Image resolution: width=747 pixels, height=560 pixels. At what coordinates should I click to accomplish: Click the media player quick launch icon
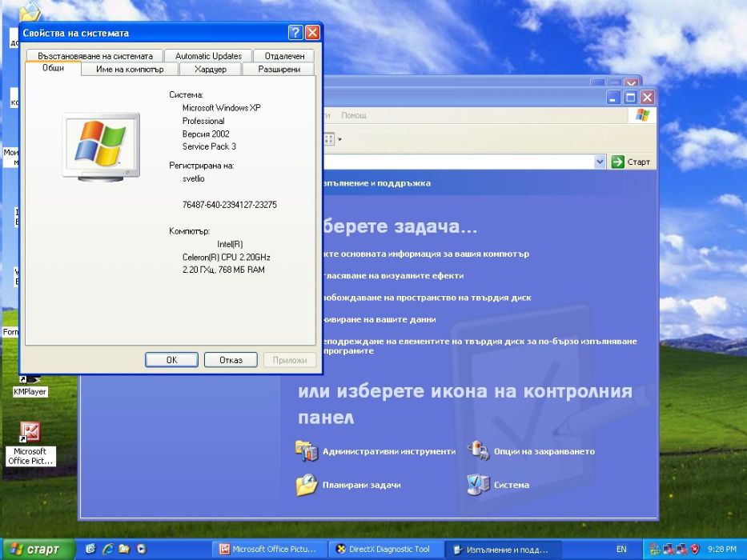tap(142, 549)
